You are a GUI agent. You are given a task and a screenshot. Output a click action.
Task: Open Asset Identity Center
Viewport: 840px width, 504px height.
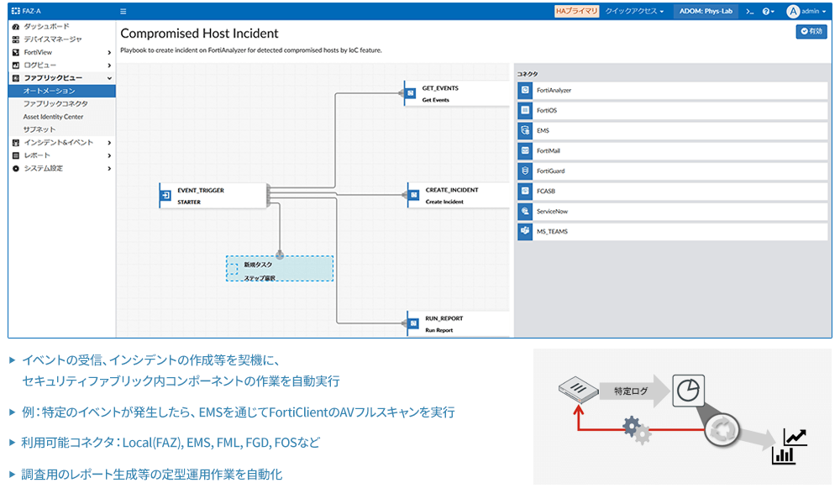pyautogui.click(x=62, y=117)
